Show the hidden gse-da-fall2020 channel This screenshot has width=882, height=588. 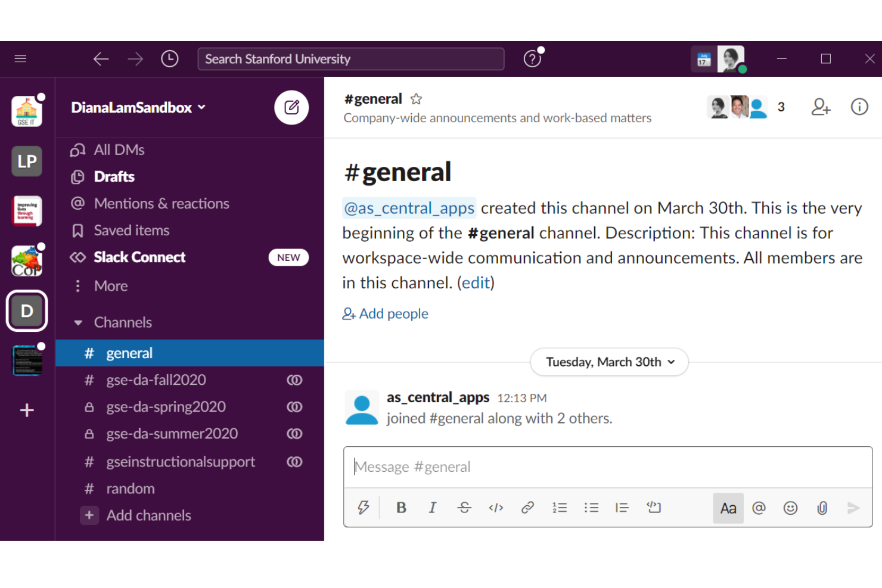294,379
